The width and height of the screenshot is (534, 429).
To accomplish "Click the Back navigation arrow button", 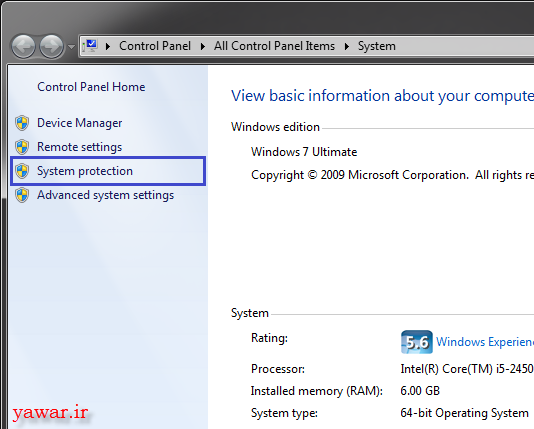I will click(23, 46).
